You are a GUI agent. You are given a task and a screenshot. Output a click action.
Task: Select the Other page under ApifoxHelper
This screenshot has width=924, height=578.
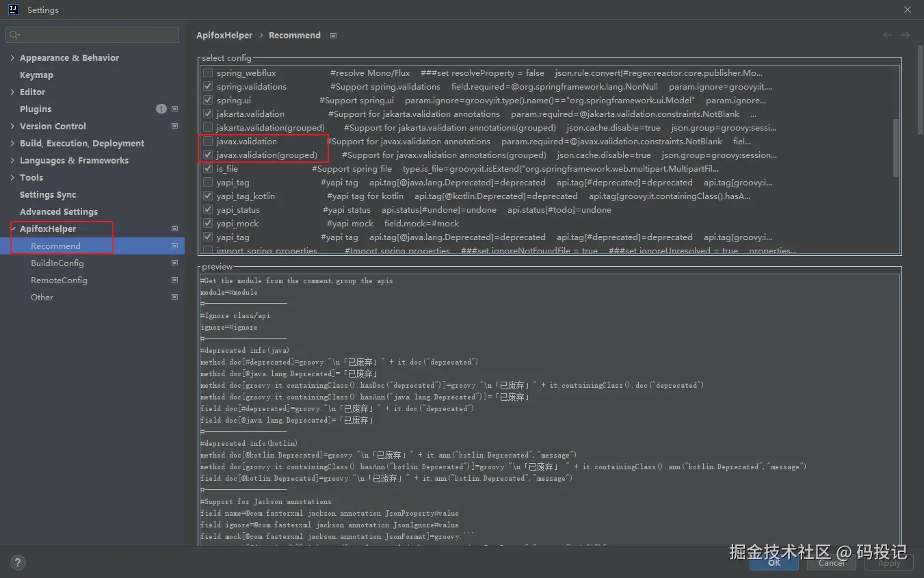pyautogui.click(x=42, y=297)
